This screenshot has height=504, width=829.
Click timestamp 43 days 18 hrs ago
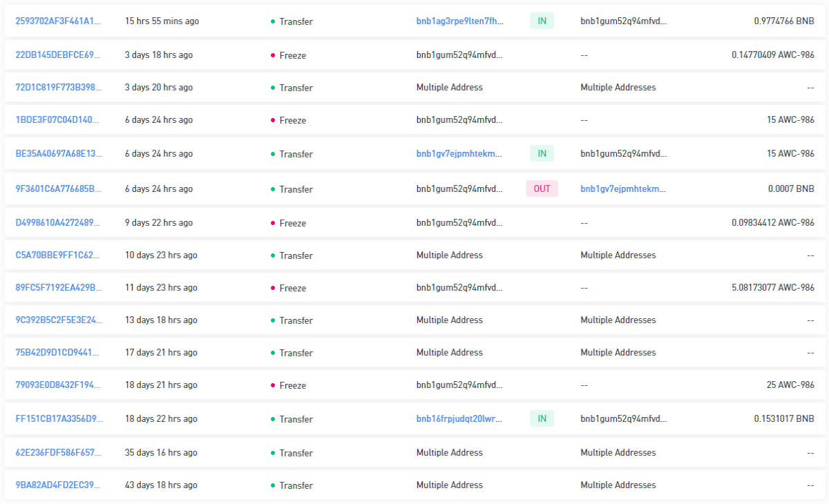tap(161, 485)
